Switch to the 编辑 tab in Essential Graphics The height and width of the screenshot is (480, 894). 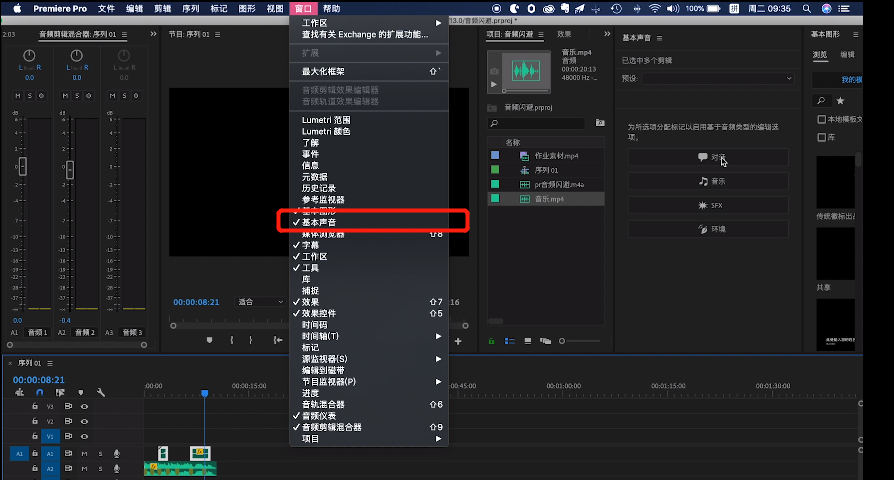click(847, 55)
